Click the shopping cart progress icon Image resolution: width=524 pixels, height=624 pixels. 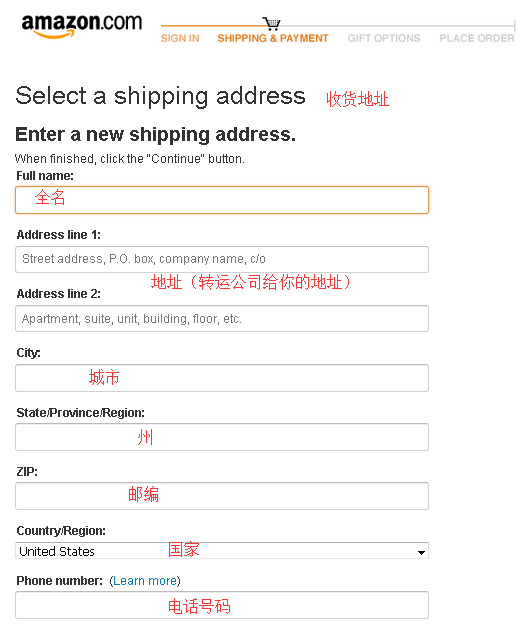272,24
